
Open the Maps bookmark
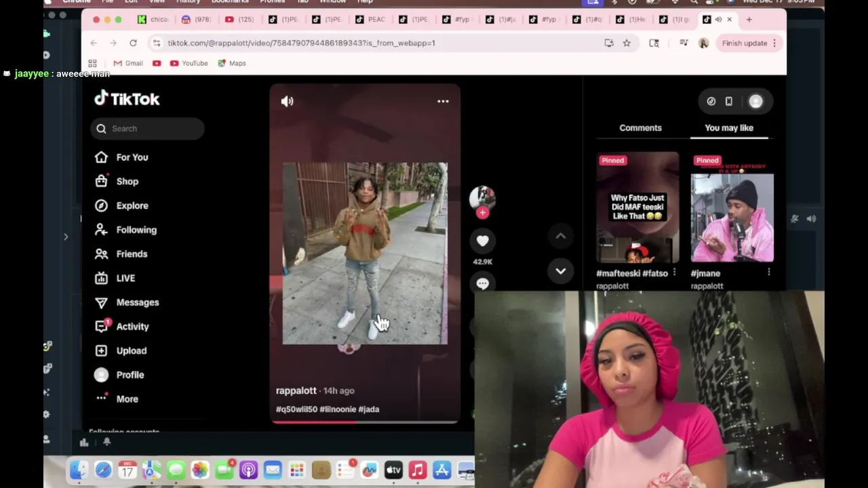coord(232,63)
